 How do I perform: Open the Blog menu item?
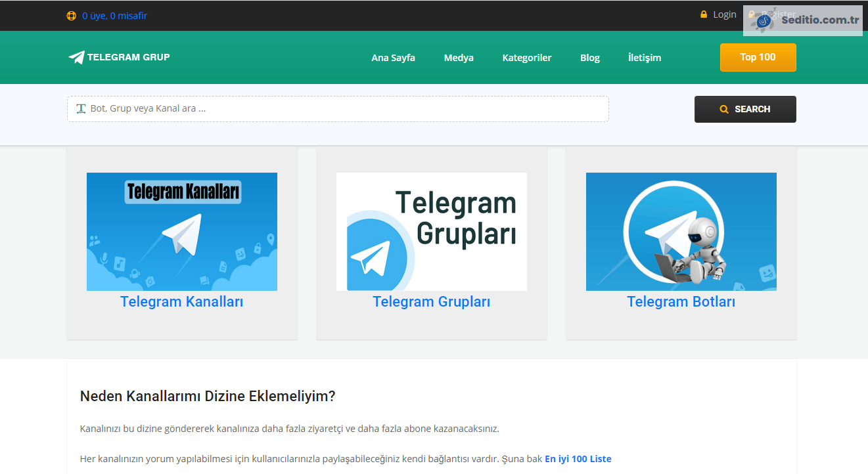tap(590, 58)
